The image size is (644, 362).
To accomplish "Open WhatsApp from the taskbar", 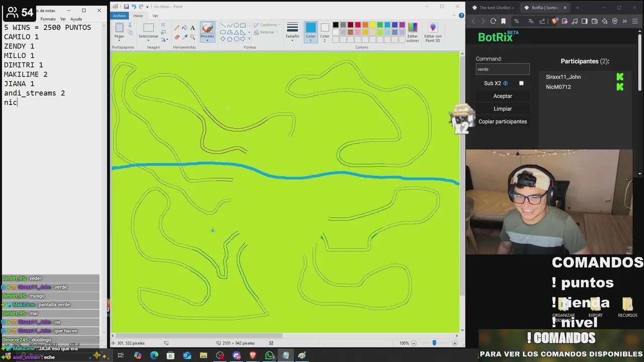I will [269, 355].
